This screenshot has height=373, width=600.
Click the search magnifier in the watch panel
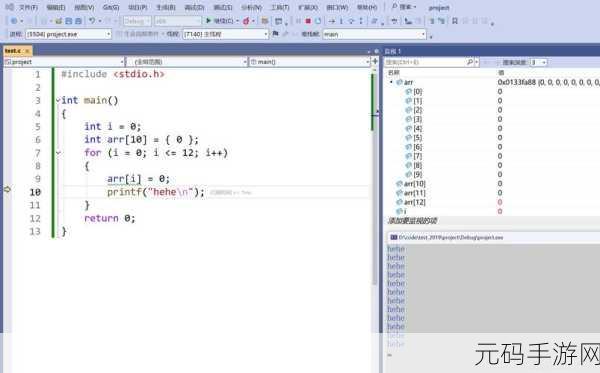[470, 62]
